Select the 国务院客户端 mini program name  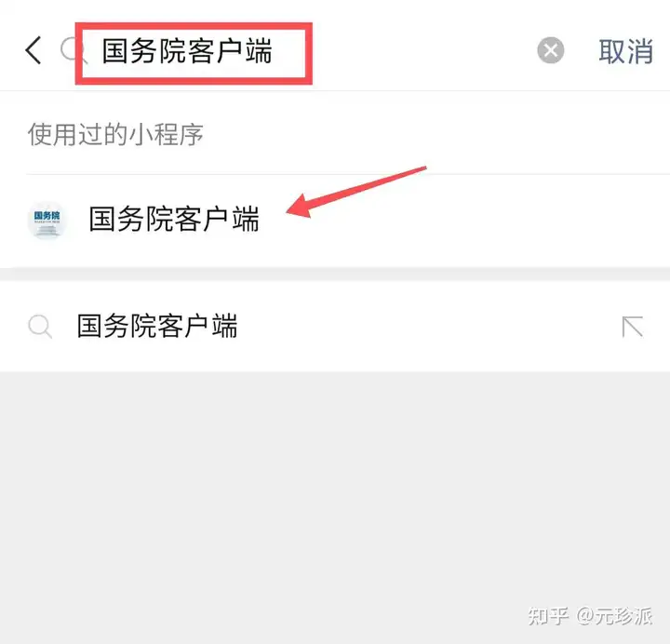click(174, 219)
